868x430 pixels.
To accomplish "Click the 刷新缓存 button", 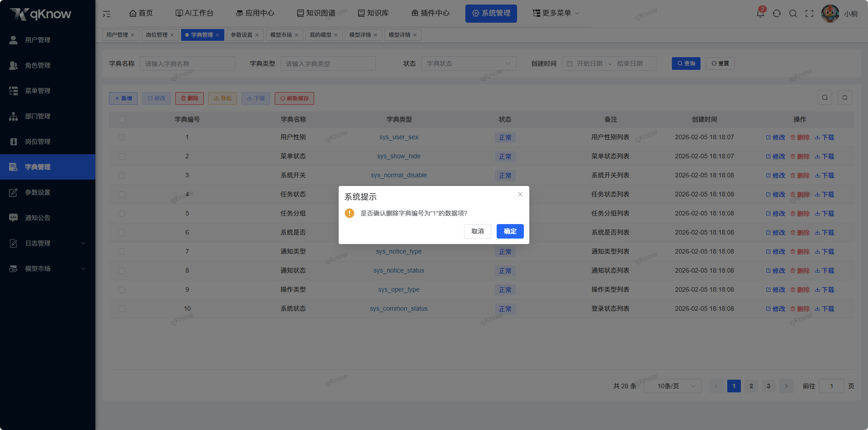I will [x=294, y=98].
